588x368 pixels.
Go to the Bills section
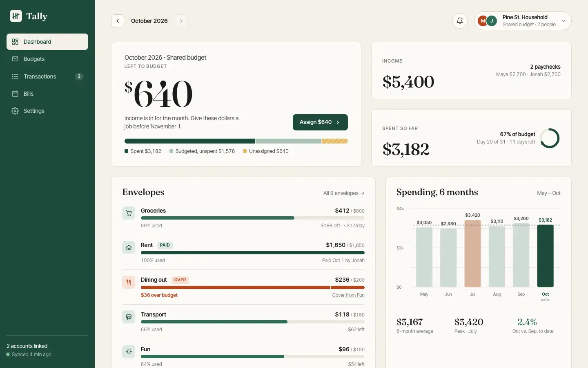pos(47,94)
